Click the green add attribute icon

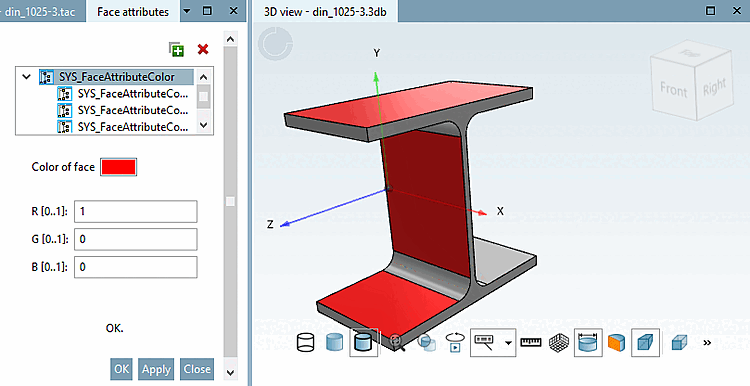(176, 49)
